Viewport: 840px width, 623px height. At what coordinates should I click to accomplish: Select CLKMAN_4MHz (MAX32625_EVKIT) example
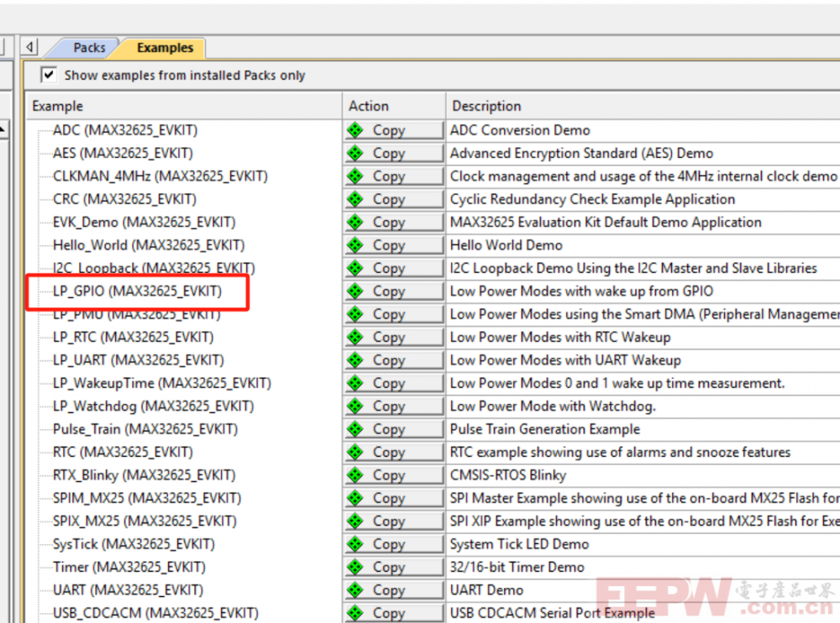pos(160,176)
